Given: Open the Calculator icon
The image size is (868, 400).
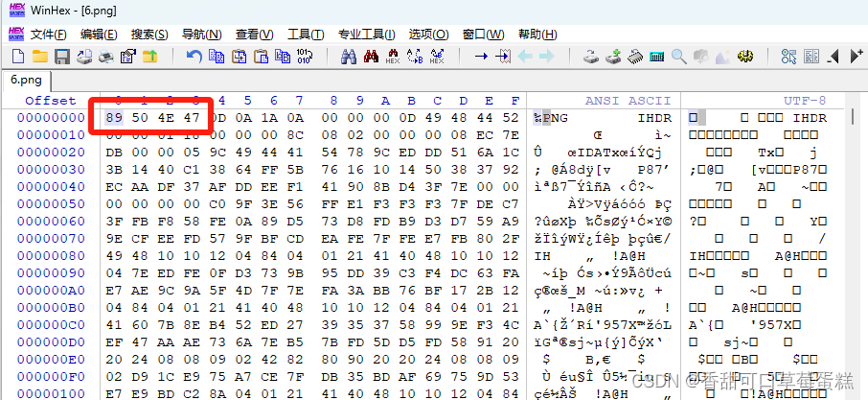Looking at the screenshot, I should pyautogui.click(x=657, y=56).
